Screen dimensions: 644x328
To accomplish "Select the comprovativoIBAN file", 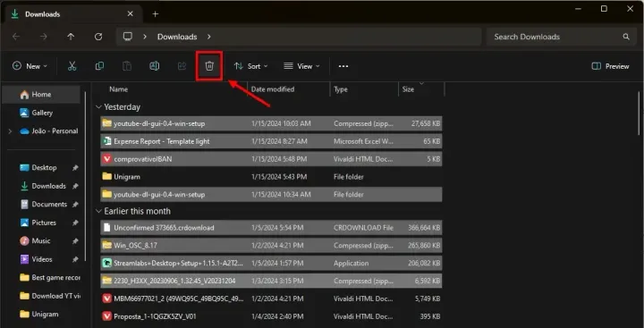I will tap(271, 159).
